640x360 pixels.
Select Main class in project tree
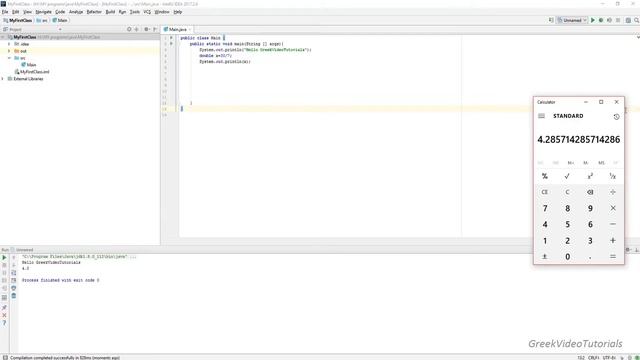tap(29, 65)
